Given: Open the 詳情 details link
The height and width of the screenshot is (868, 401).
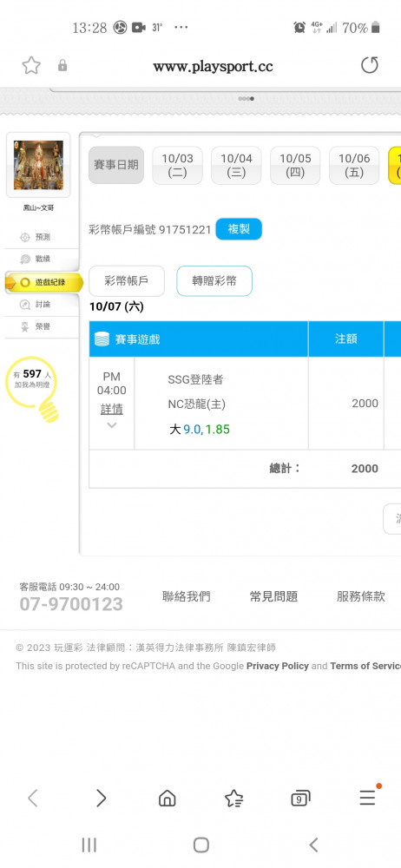Looking at the screenshot, I should click(x=112, y=409).
